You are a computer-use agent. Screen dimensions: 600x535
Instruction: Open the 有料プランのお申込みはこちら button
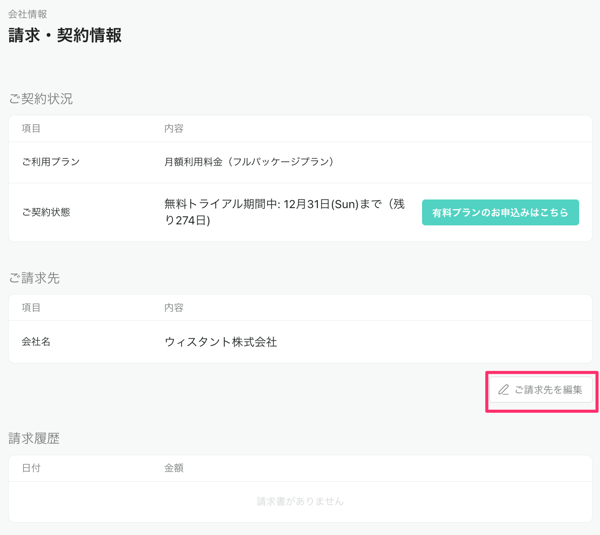(500, 212)
